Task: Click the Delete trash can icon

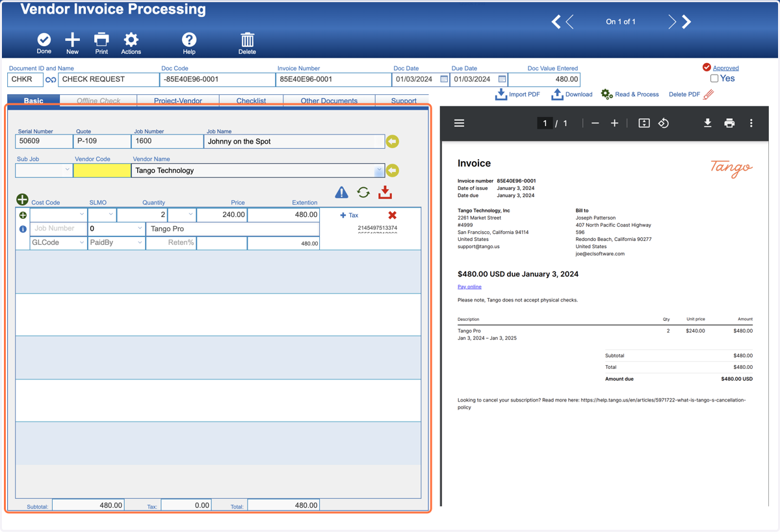Action: (247, 40)
